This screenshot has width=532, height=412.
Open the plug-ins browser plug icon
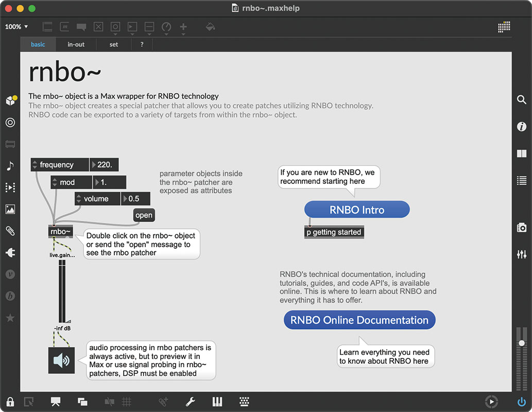(10, 252)
